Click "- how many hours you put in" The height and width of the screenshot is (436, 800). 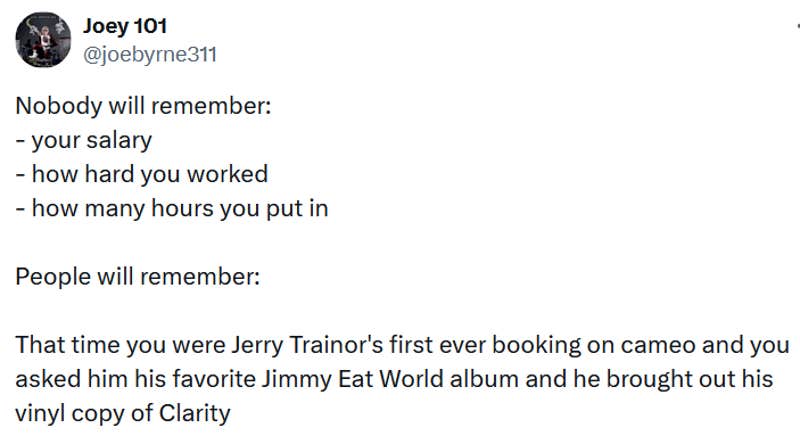(x=172, y=208)
